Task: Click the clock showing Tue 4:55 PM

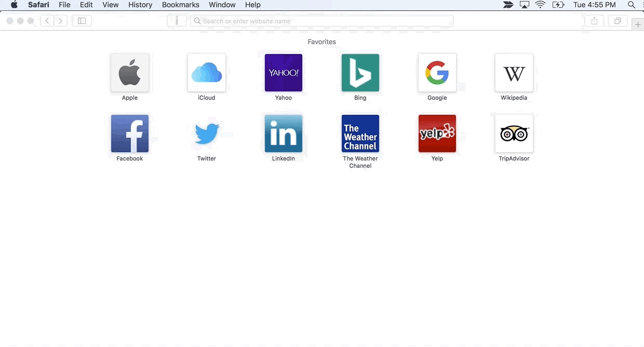Action: [595, 5]
